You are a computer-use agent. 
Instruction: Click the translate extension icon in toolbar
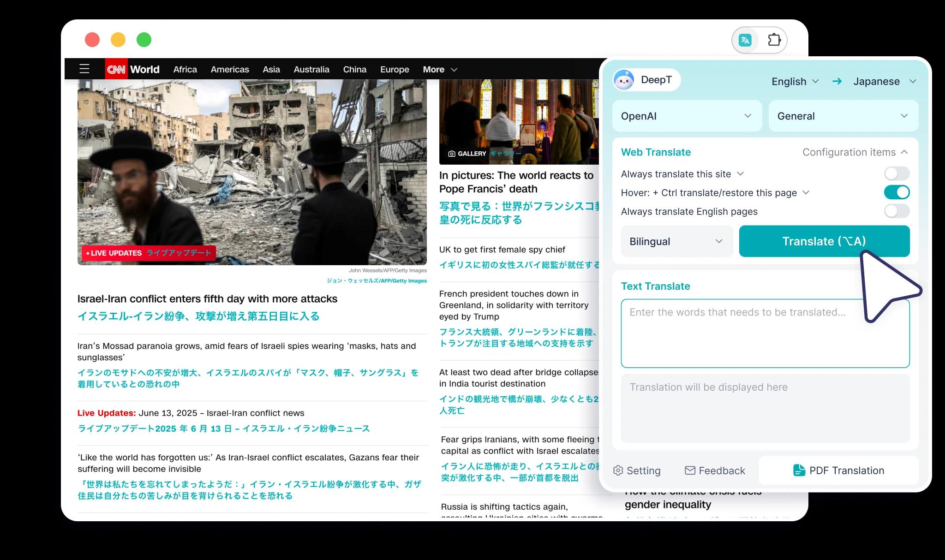tap(745, 40)
